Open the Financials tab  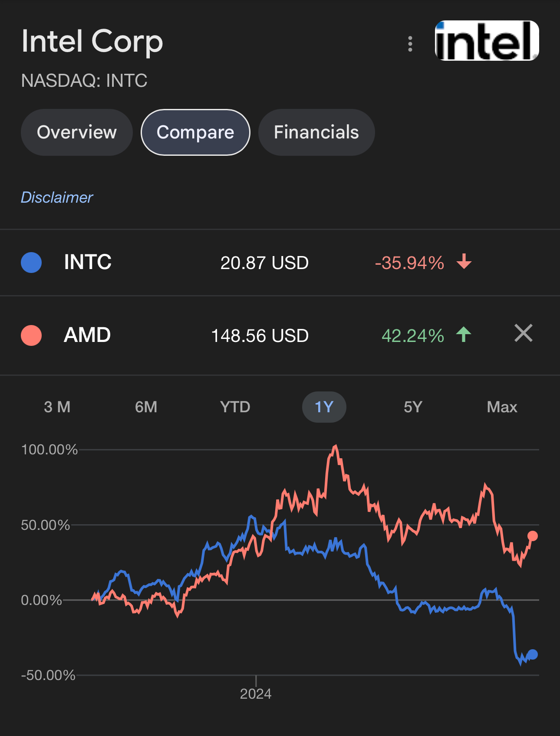pyautogui.click(x=316, y=132)
